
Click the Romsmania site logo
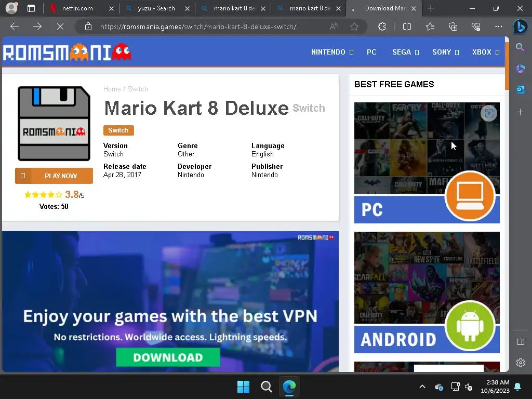pyautogui.click(x=67, y=52)
